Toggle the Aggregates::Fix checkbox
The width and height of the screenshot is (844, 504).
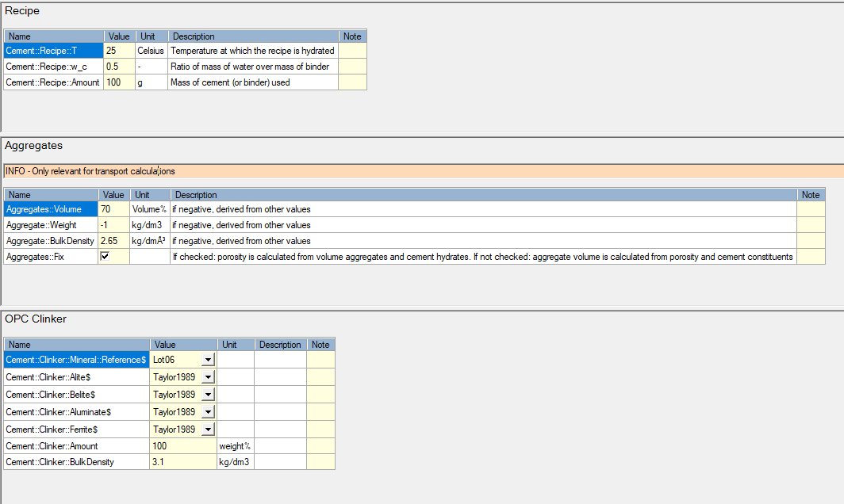[x=105, y=257]
